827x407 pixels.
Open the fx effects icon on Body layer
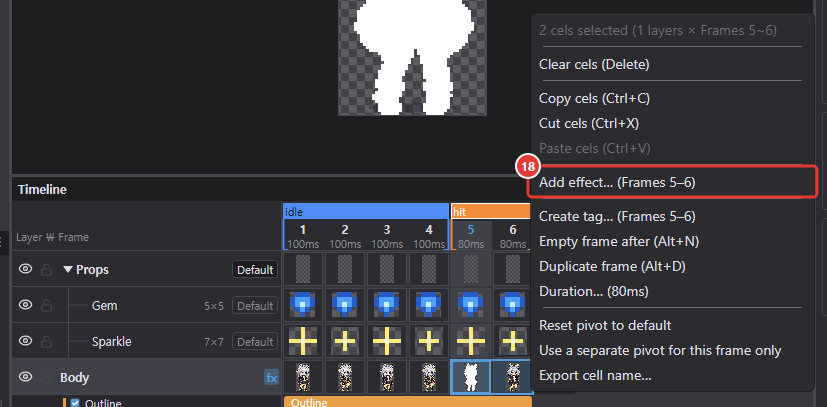(x=271, y=377)
